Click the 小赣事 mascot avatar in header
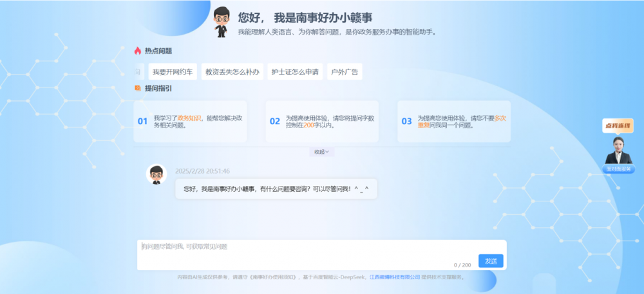This screenshot has width=644, height=294. pos(222,22)
